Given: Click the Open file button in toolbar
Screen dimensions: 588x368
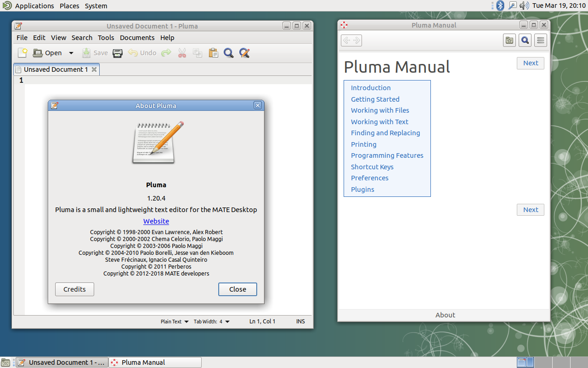Looking at the screenshot, I should [x=47, y=53].
